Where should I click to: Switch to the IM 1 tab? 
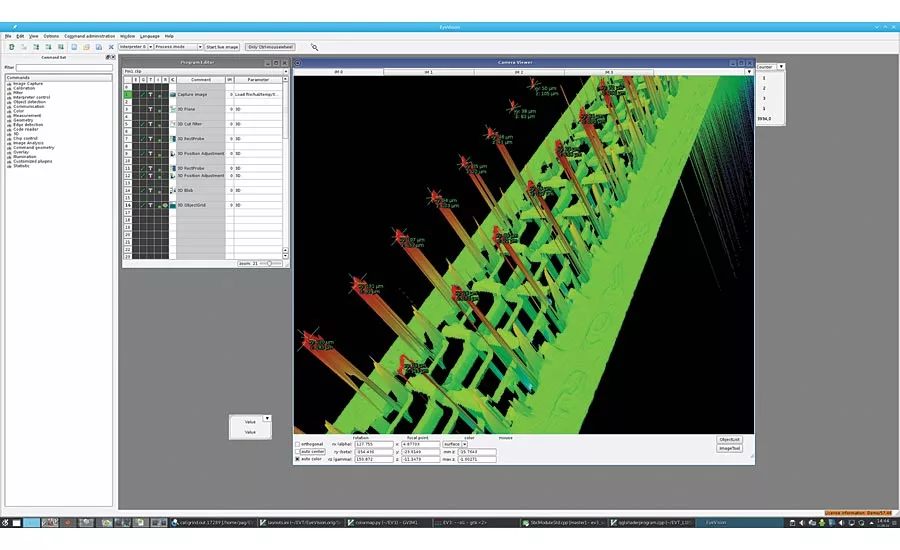click(x=429, y=72)
